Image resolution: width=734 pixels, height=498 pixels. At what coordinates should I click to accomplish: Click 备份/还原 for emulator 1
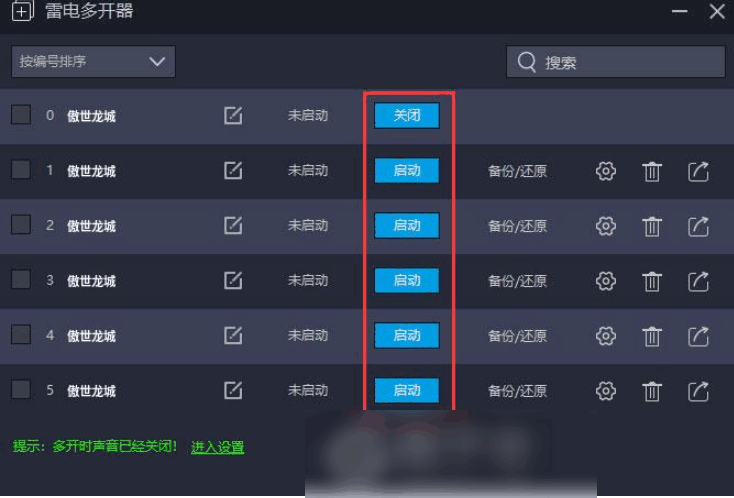click(x=517, y=171)
